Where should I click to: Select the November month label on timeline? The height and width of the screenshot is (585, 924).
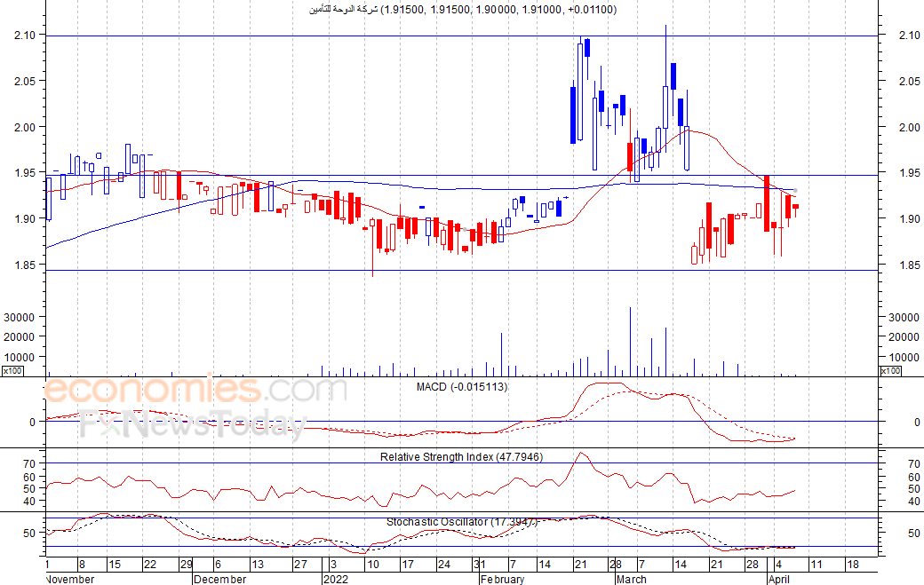pos(69,579)
